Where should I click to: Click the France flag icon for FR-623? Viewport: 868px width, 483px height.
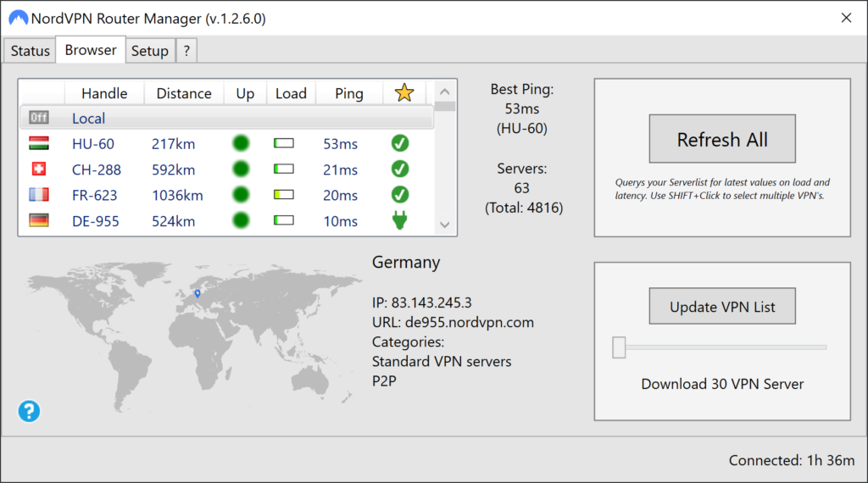(39, 195)
